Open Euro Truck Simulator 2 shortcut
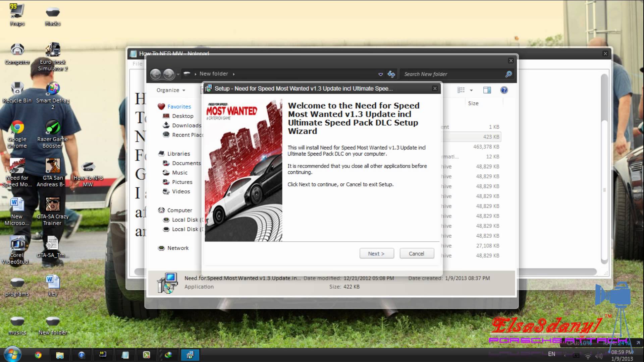 point(53,51)
